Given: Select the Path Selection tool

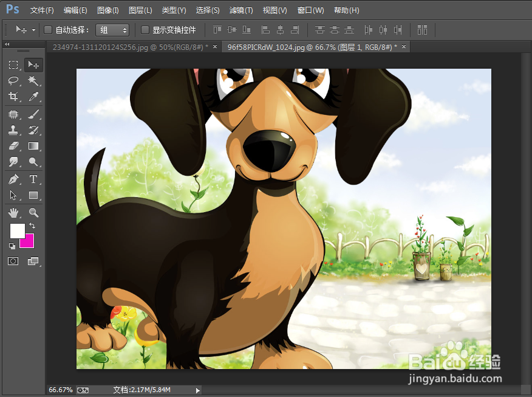Looking at the screenshot, I should pyautogui.click(x=13, y=195).
